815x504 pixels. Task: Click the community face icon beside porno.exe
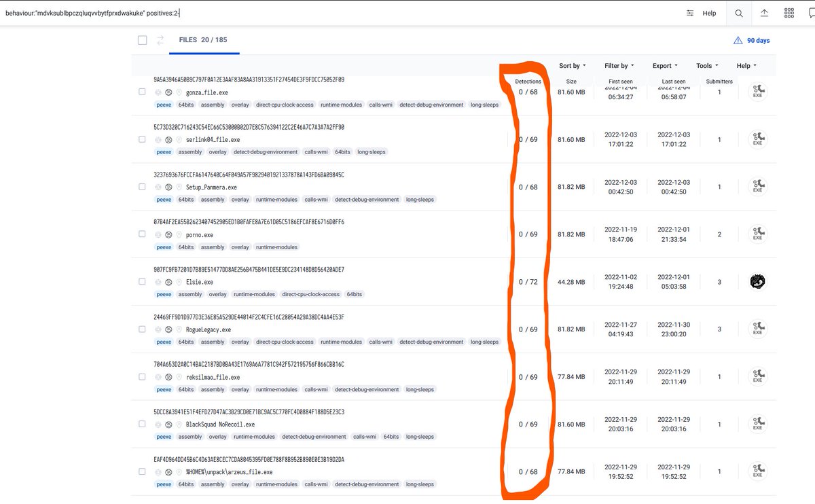point(168,234)
